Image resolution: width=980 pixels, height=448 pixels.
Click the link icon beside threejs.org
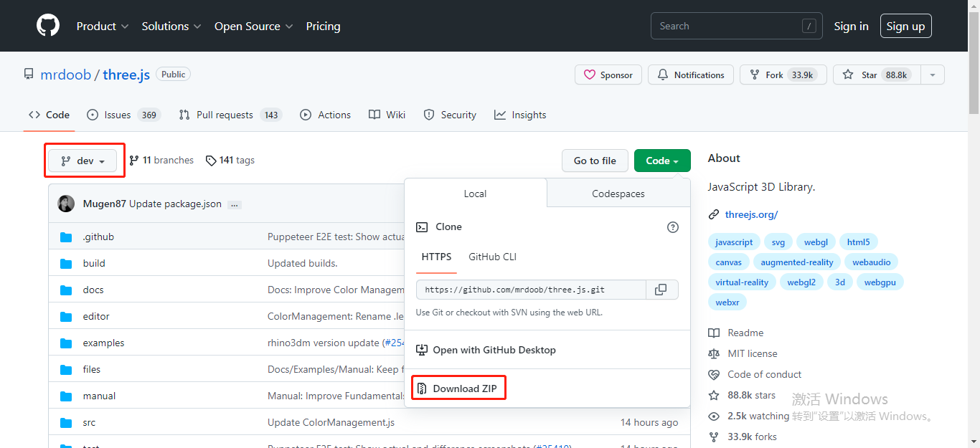tap(714, 214)
